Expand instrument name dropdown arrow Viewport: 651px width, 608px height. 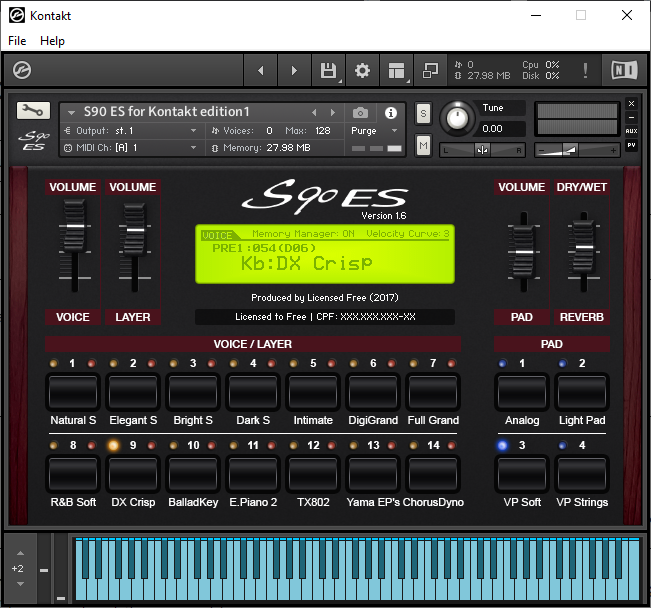click(71, 112)
